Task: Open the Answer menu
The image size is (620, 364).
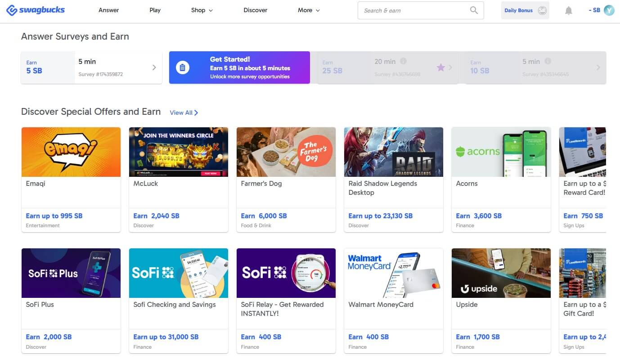Action: point(109,10)
